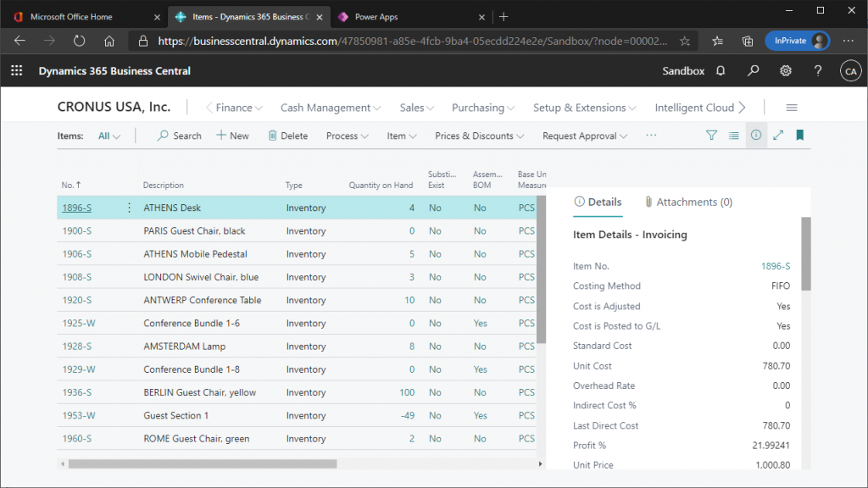Expand the Setup & Extensions menu
The width and height of the screenshot is (868, 488).
point(585,108)
